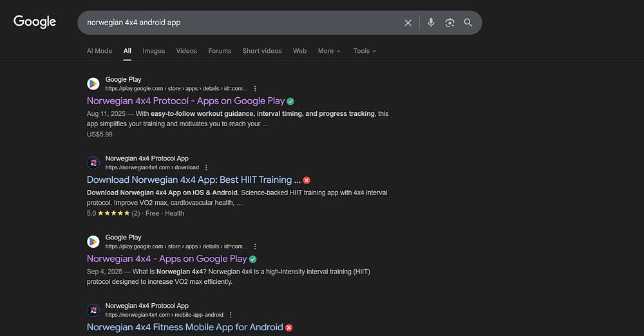644x336 pixels.
Task: Click 'Google Play' site name of first result
Action: (123, 80)
